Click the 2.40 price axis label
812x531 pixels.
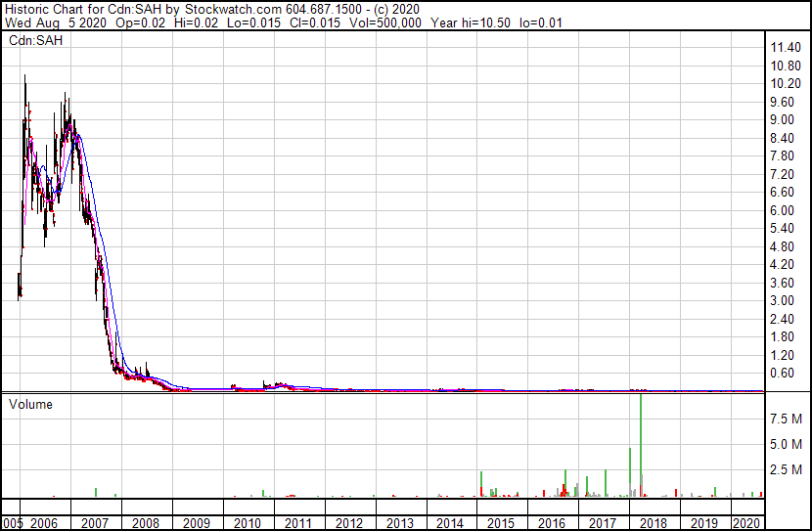pos(782,320)
